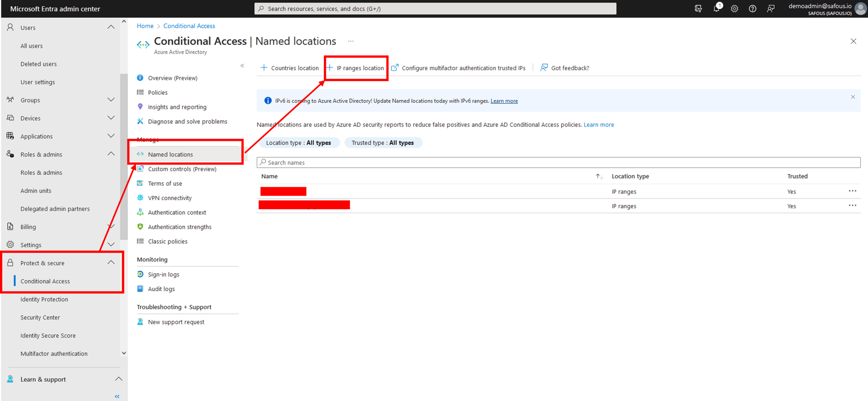Dismiss the IPv6 notification banner
868x401 pixels.
853,96
